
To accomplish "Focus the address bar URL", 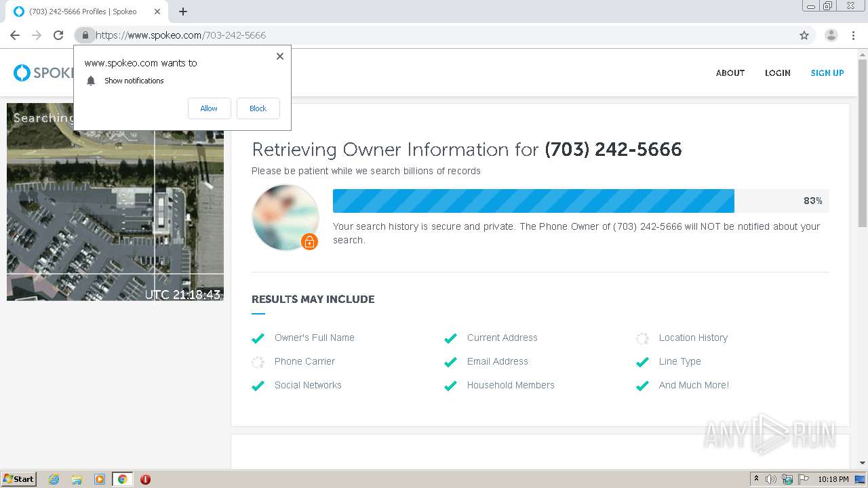I will 180,35.
